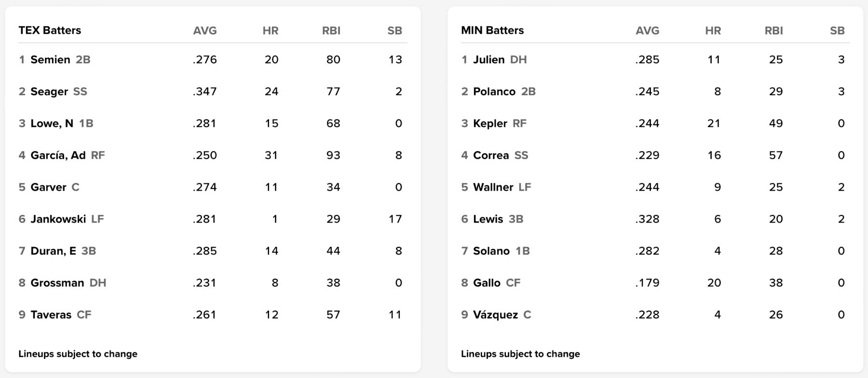Select Lowe, N in TEX batters

(x=52, y=124)
